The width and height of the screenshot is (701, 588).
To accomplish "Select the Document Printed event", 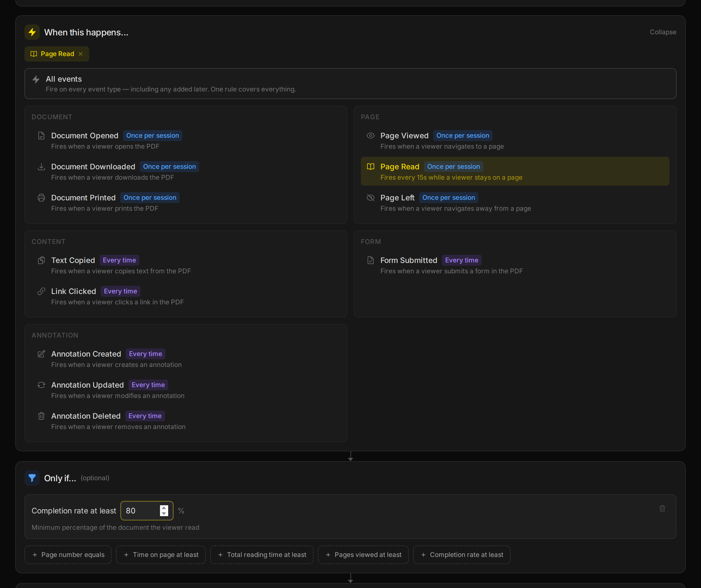I will pyautogui.click(x=186, y=203).
